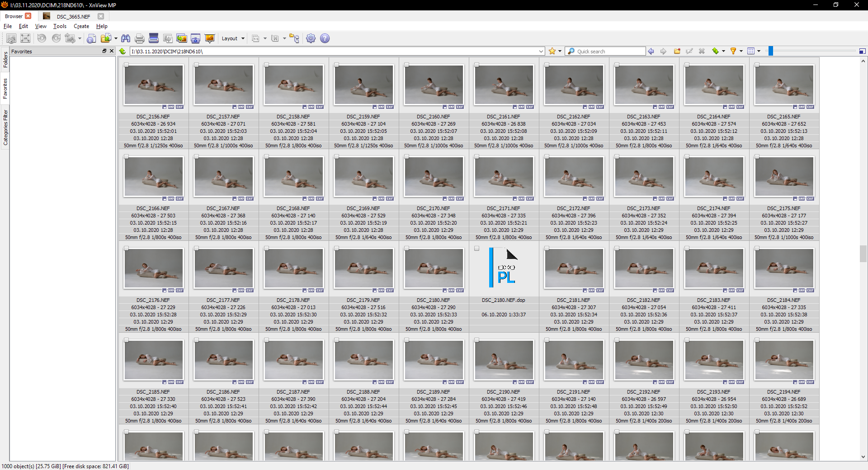868x470 pixels.
Task: Create a new folder with folder icon
Action: click(677, 51)
